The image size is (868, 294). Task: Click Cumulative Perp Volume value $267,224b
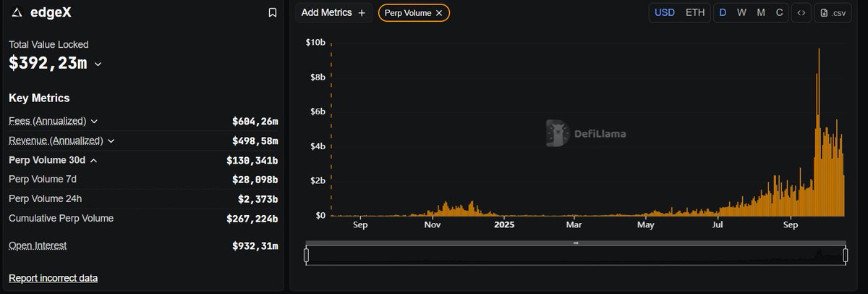click(252, 219)
